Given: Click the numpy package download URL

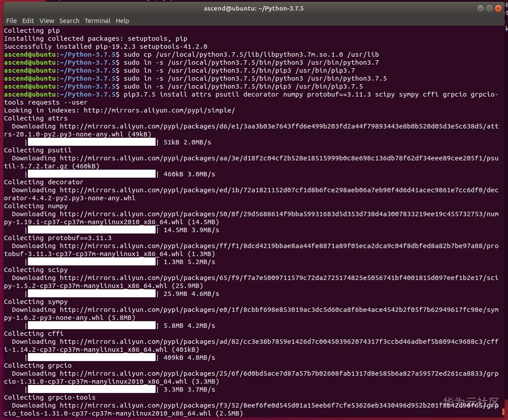Looking at the screenshot, I should [251, 218].
